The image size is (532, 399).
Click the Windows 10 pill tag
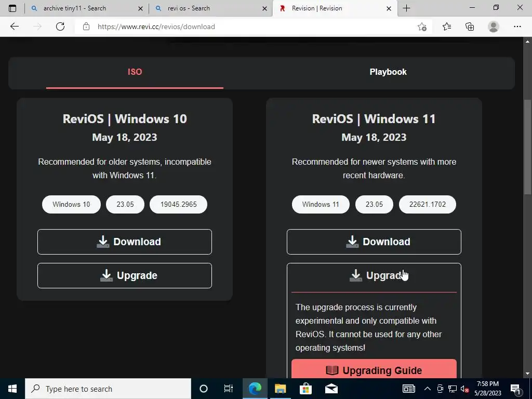tap(71, 204)
